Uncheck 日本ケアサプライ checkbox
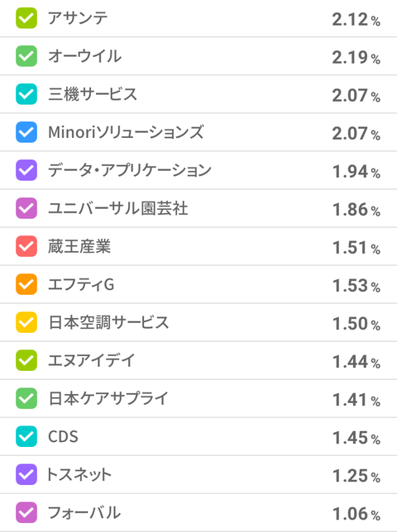Image resolution: width=397 pixels, height=532 pixels. pos(26,398)
